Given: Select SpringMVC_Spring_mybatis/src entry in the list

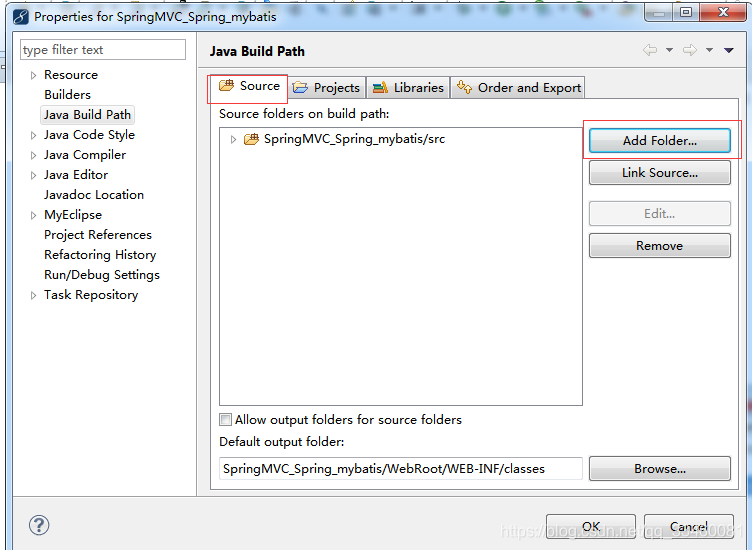Looking at the screenshot, I should point(354,139).
